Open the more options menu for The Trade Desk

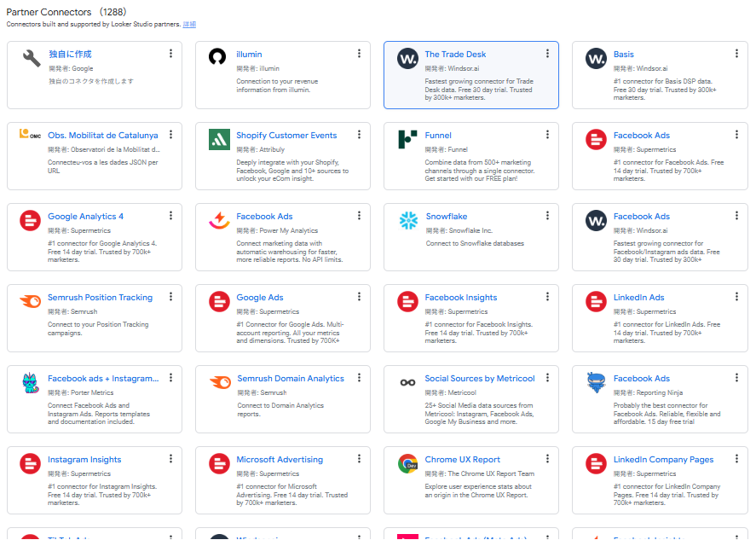pos(547,54)
